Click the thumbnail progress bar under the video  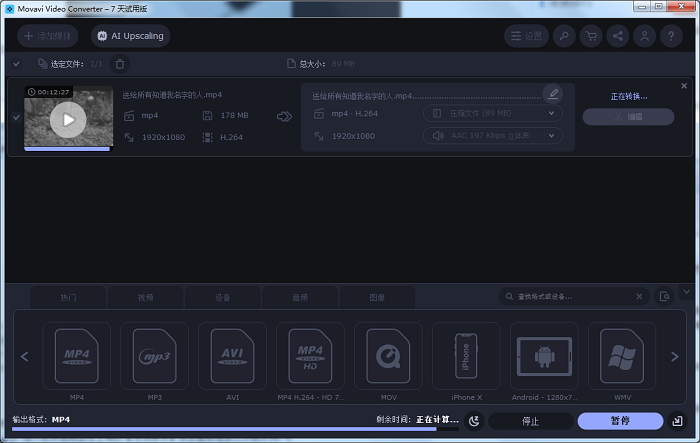68,149
